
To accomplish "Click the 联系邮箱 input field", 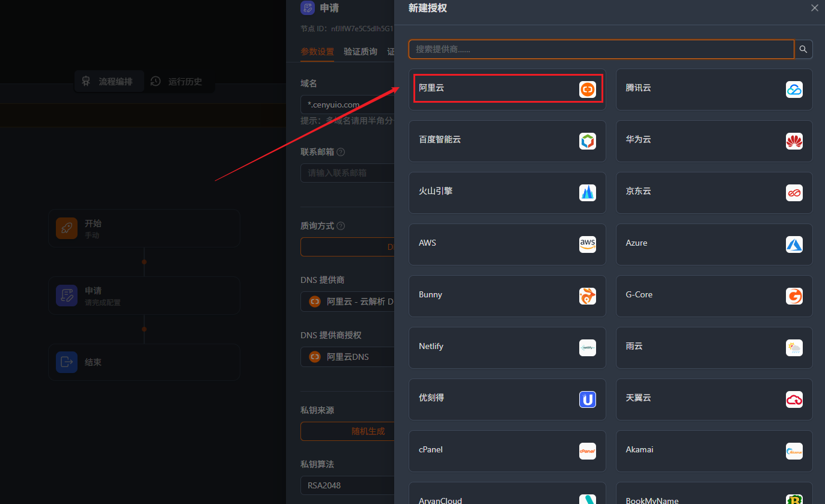I will [x=349, y=173].
